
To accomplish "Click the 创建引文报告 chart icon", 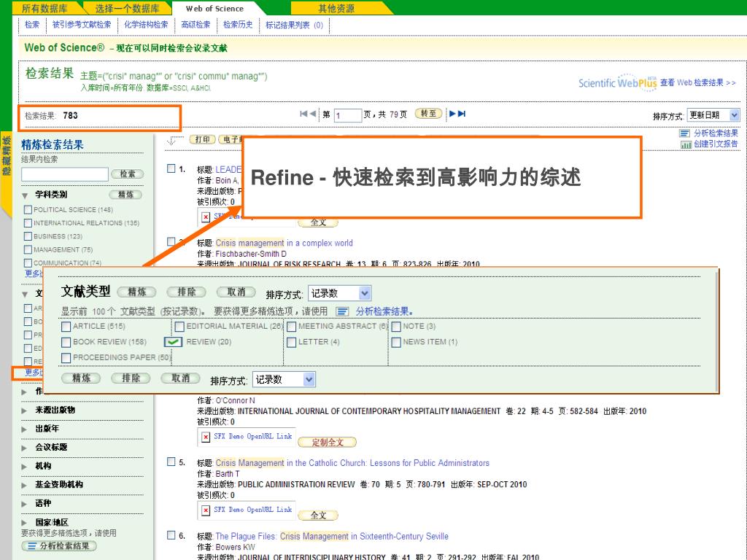I will coord(686,144).
